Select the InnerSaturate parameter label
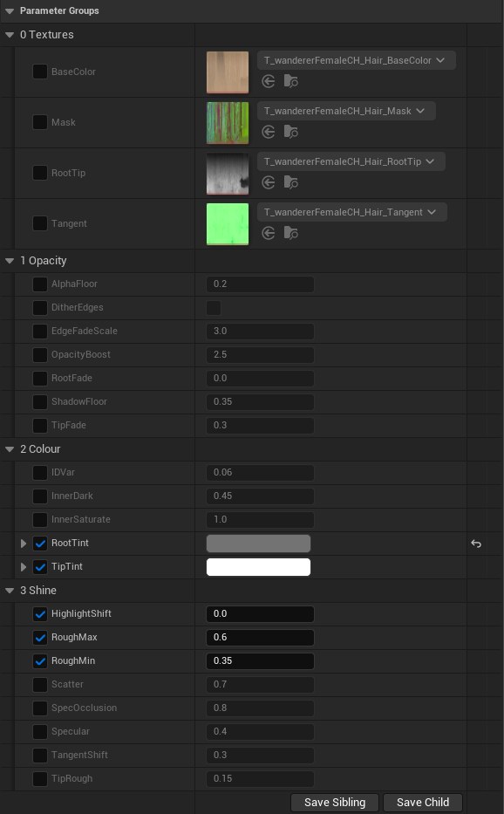 coord(80,519)
